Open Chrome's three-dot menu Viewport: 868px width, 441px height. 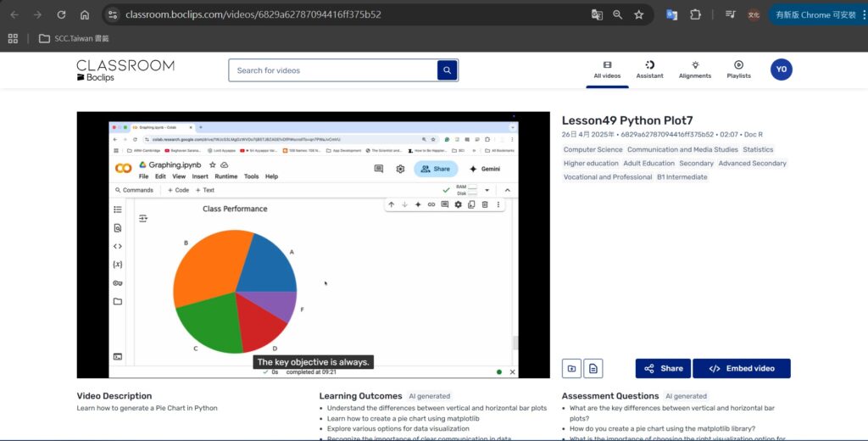862,14
